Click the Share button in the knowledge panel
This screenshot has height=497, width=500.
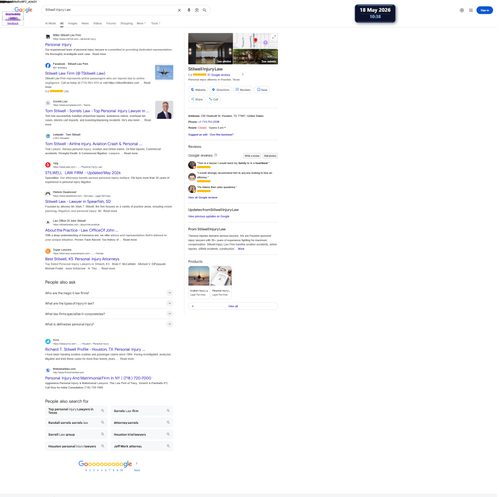(198, 100)
